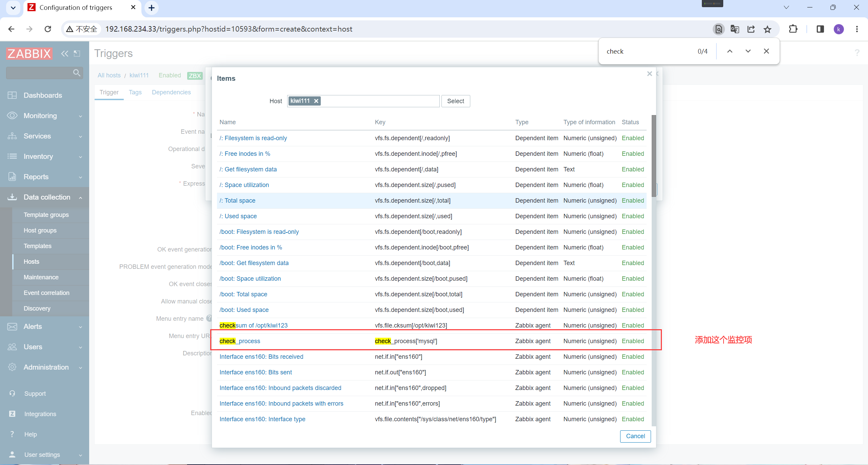Switch to the Tags tab
Image resolution: width=868 pixels, height=465 pixels.
pyautogui.click(x=135, y=92)
